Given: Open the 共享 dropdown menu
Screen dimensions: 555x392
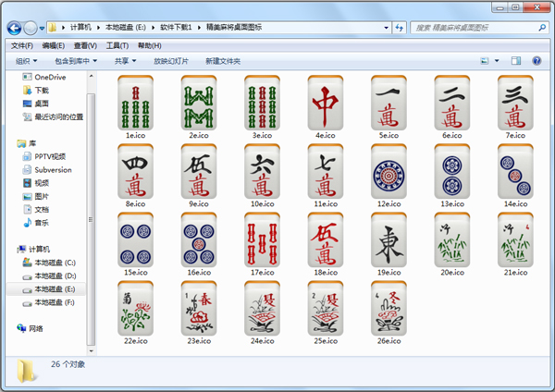Looking at the screenshot, I should (x=127, y=61).
